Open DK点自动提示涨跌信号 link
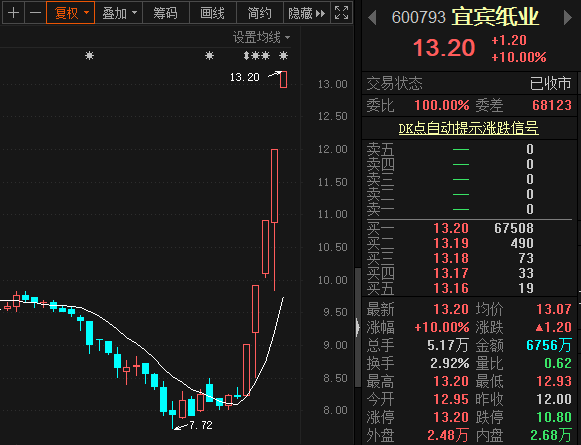The image size is (581, 445). point(468,129)
